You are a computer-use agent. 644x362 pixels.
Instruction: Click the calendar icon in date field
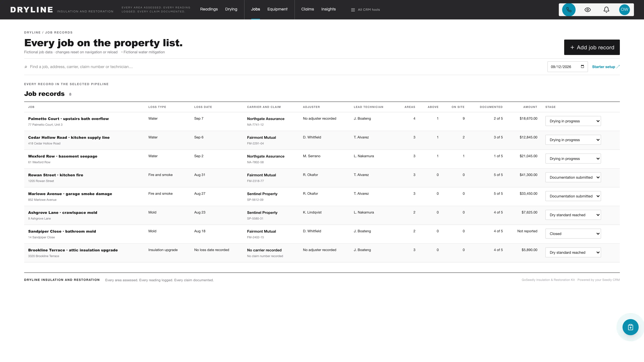click(582, 67)
